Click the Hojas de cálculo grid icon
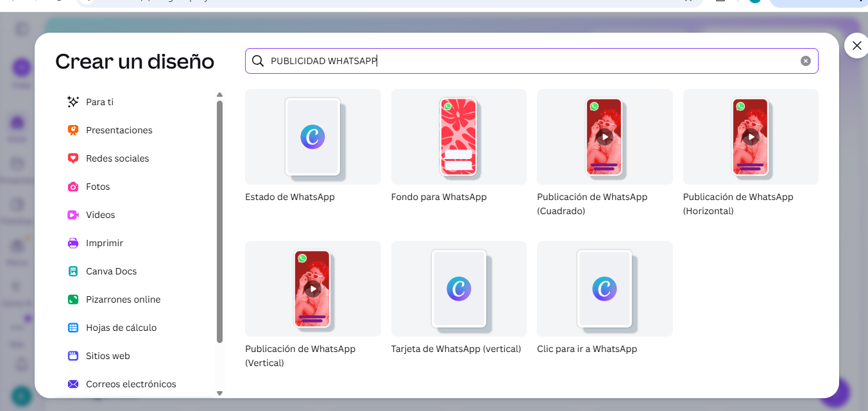This screenshot has width=868, height=411. point(73,328)
